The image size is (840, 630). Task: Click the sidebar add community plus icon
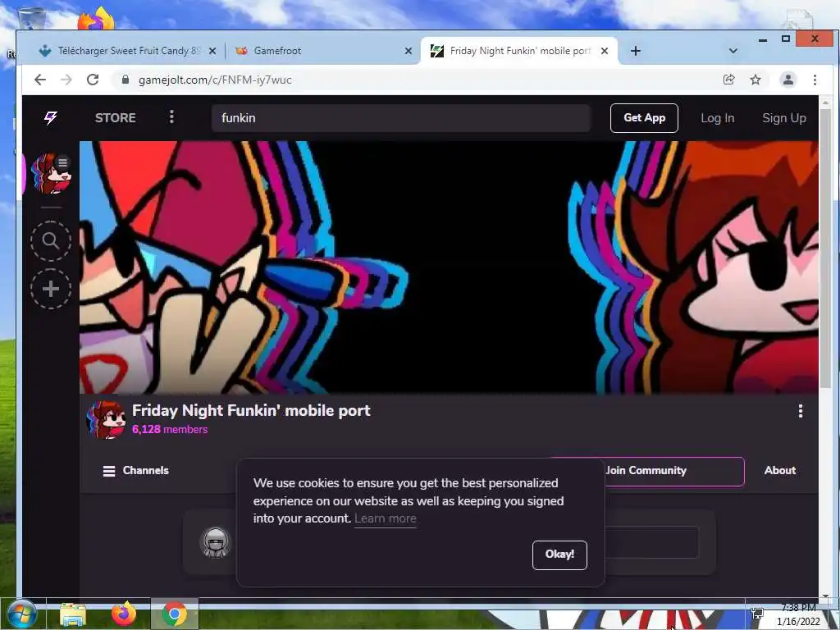(x=50, y=290)
